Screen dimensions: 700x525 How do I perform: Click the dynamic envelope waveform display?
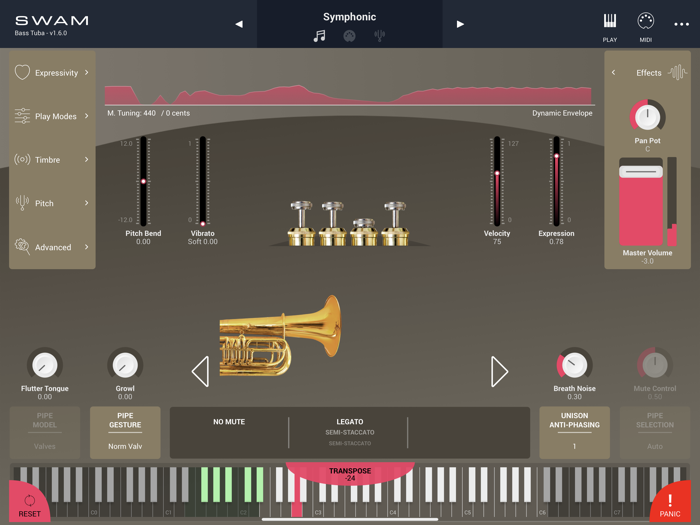348,95
